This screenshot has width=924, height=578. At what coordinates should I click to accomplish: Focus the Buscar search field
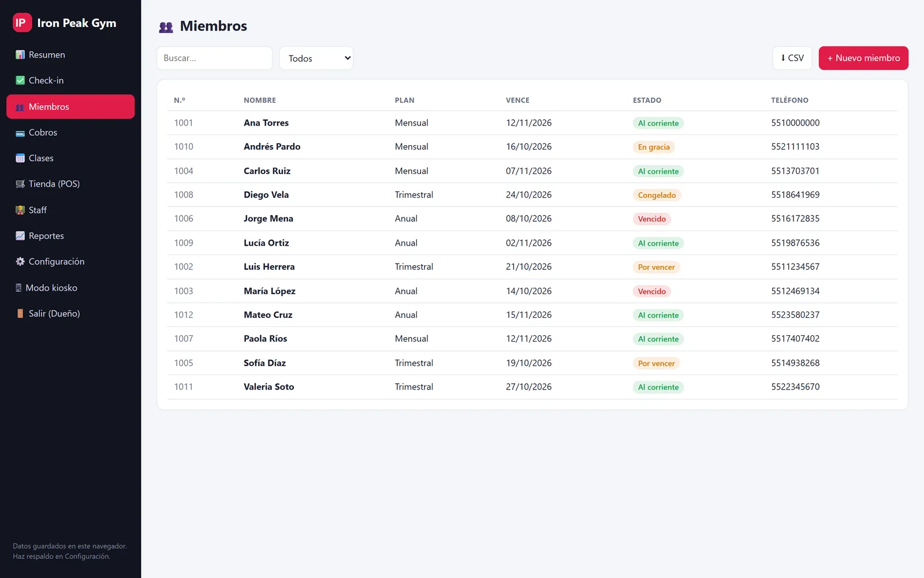[x=214, y=58]
